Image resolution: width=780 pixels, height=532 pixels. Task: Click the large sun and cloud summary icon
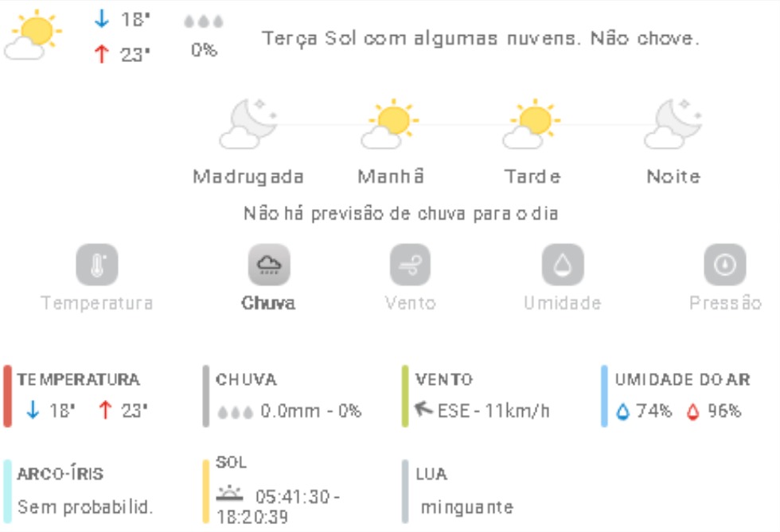[33, 36]
